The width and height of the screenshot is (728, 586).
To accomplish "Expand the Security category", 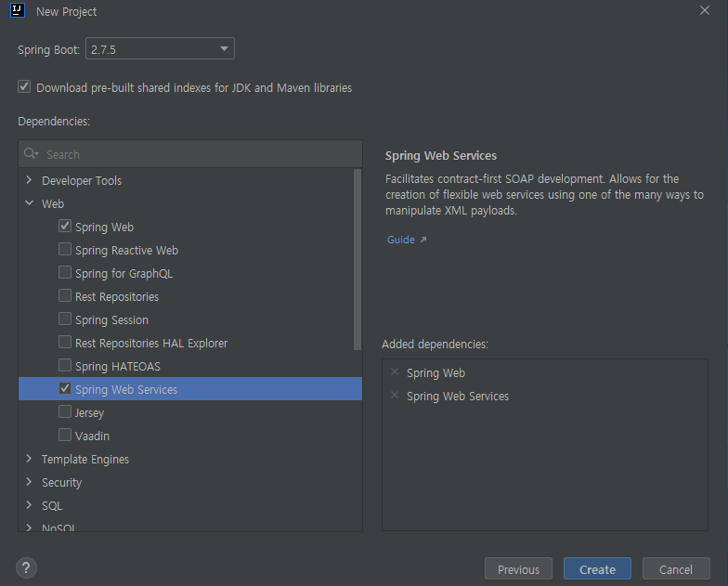I will [30, 482].
